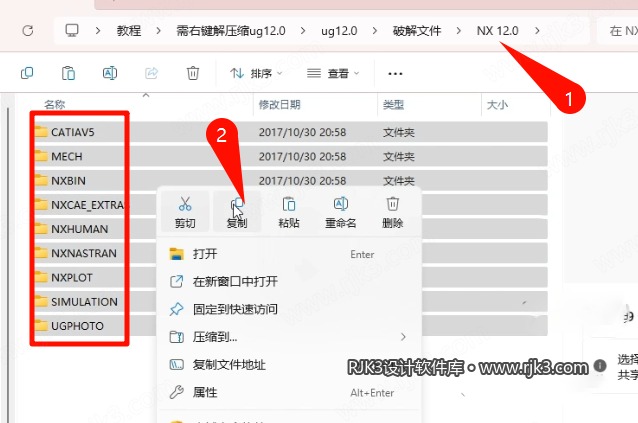Choose 固定到快速访问 in context menu
Screen dimensions: 638x423
288,309
